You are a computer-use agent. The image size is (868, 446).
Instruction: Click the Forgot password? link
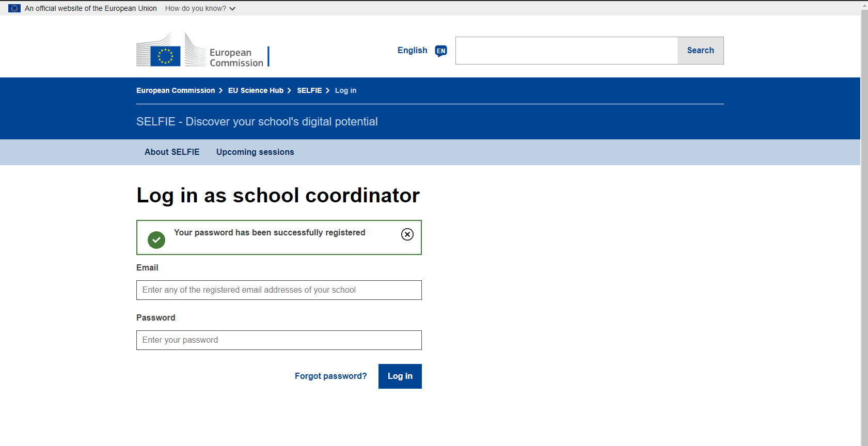pos(330,376)
